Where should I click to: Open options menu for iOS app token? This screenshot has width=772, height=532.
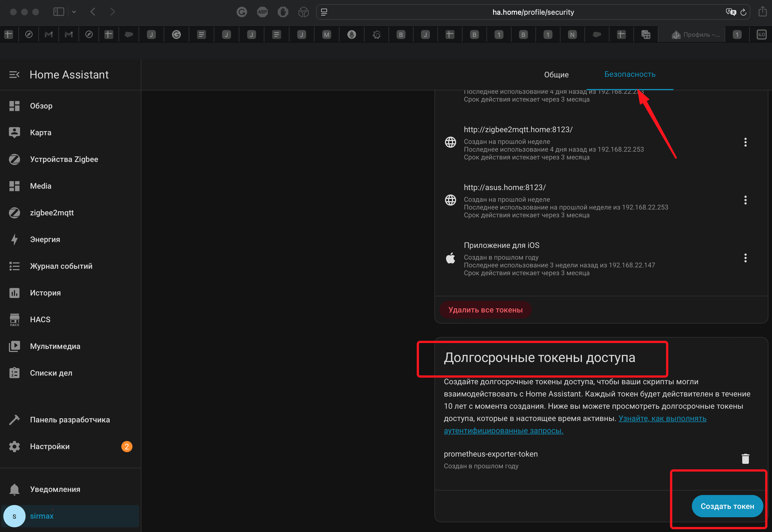745,258
